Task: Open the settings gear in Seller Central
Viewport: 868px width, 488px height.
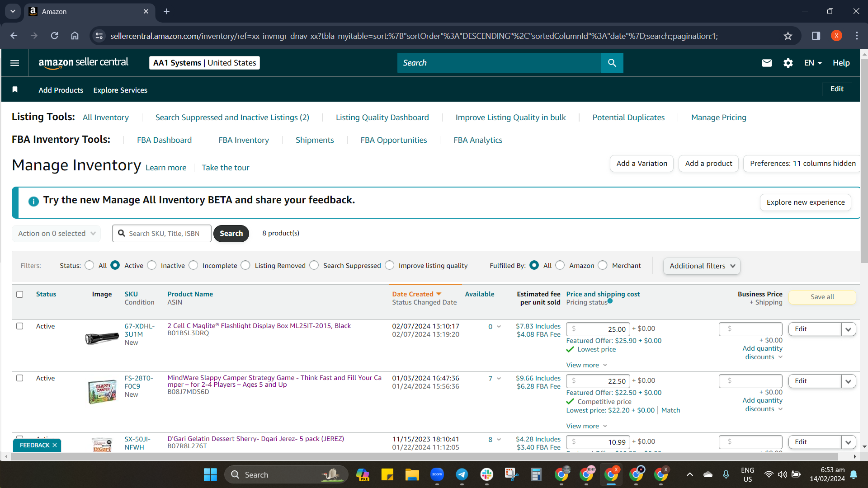Action: [x=788, y=63]
